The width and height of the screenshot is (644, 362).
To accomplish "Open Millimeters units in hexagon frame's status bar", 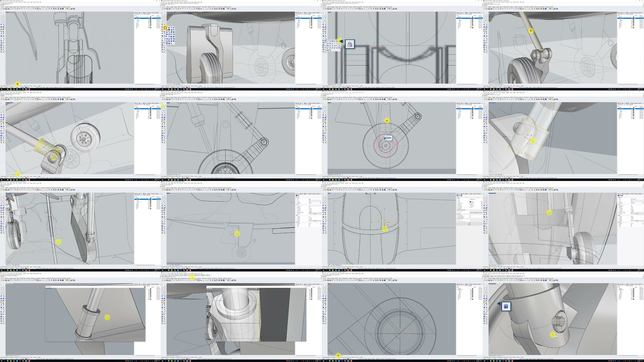I will pyautogui.click(x=345, y=359).
